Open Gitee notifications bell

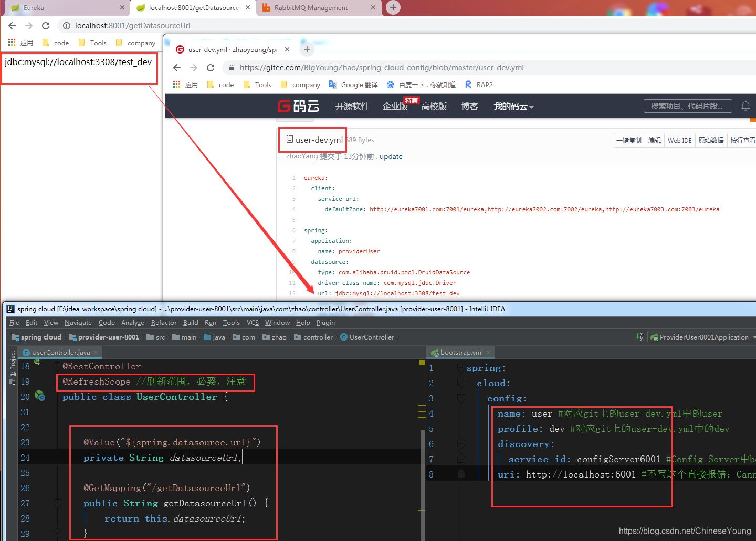(x=745, y=106)
